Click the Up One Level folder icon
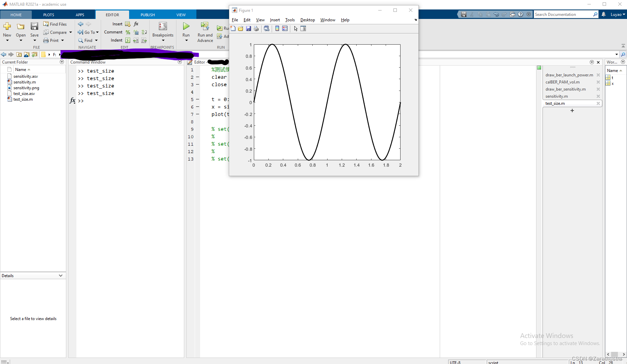 [x=19, y=54]
